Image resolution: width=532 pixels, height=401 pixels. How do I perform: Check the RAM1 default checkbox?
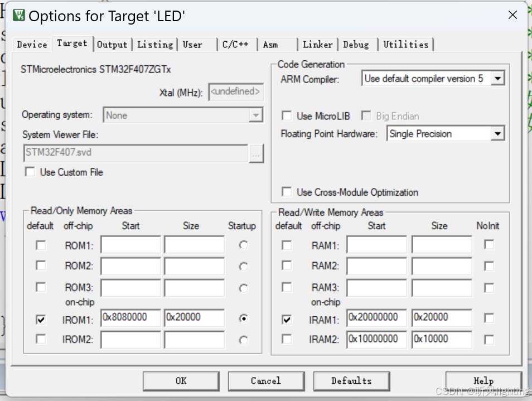point(287,245)
